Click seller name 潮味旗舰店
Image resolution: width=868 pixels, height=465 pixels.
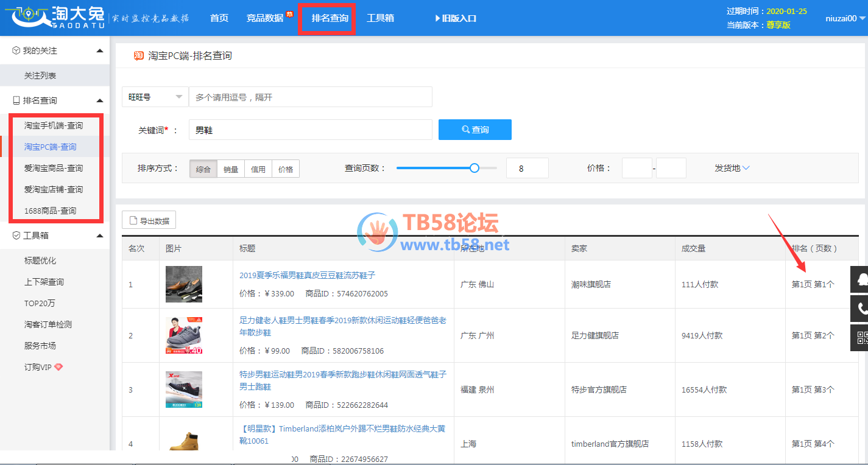591,284
